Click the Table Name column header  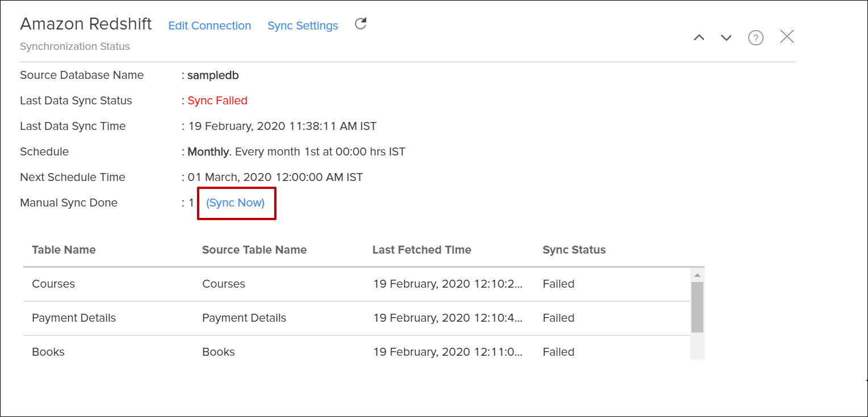tap(64, 250)
